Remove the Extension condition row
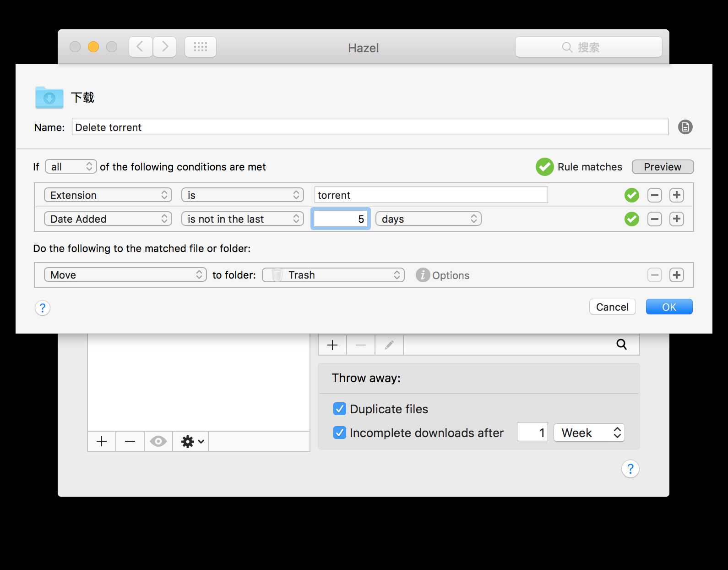 [655, 195]
